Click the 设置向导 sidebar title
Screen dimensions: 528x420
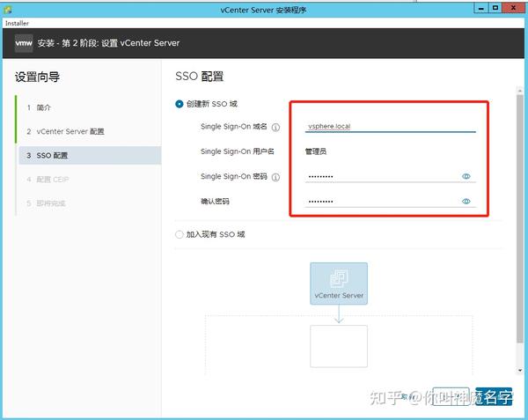(x=37, y=77)
